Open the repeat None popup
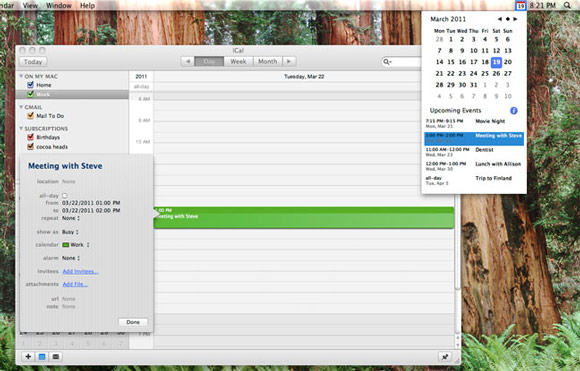580x371 pixels. tap(71, 218)
